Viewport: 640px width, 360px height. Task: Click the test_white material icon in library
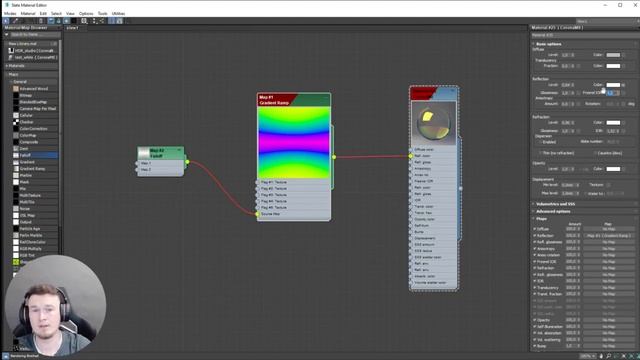[11, 58]
